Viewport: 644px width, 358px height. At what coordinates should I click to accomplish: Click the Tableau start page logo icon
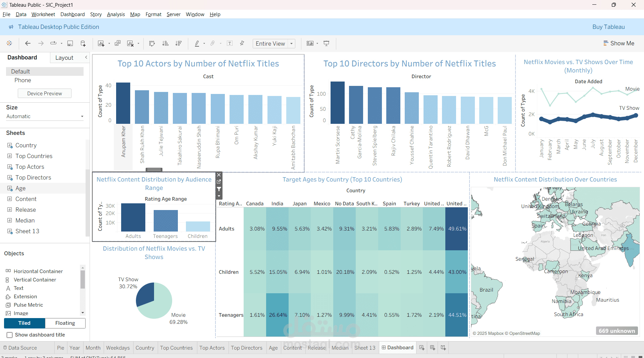point(9,43)
